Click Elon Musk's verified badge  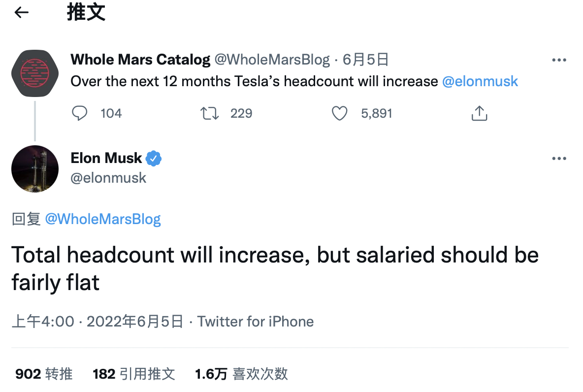point(154,159)
